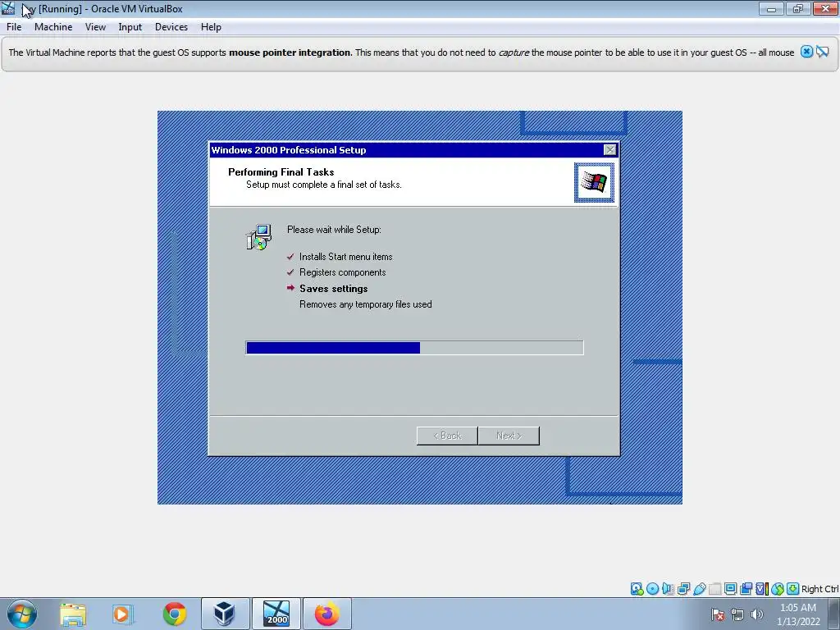Switch to VirtualBox Manager taskbar button
Screen dimensions: 840x630
click(225, 614)
